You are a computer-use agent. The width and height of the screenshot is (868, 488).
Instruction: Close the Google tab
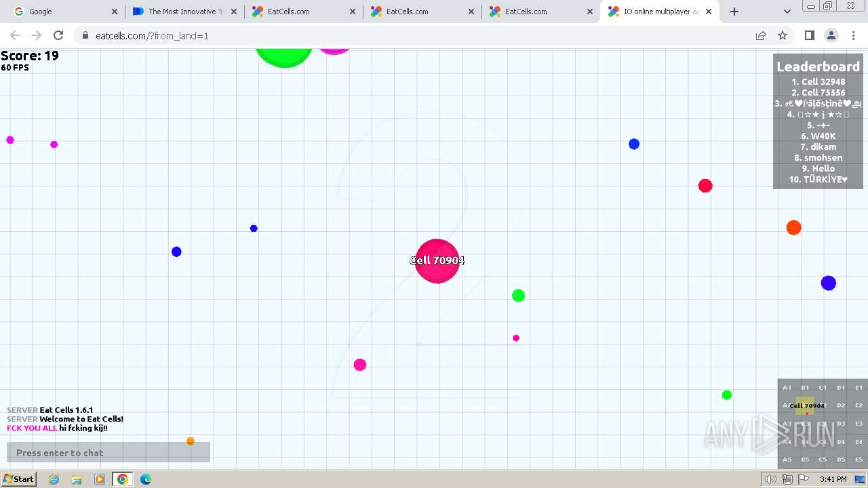click(114, 12)
